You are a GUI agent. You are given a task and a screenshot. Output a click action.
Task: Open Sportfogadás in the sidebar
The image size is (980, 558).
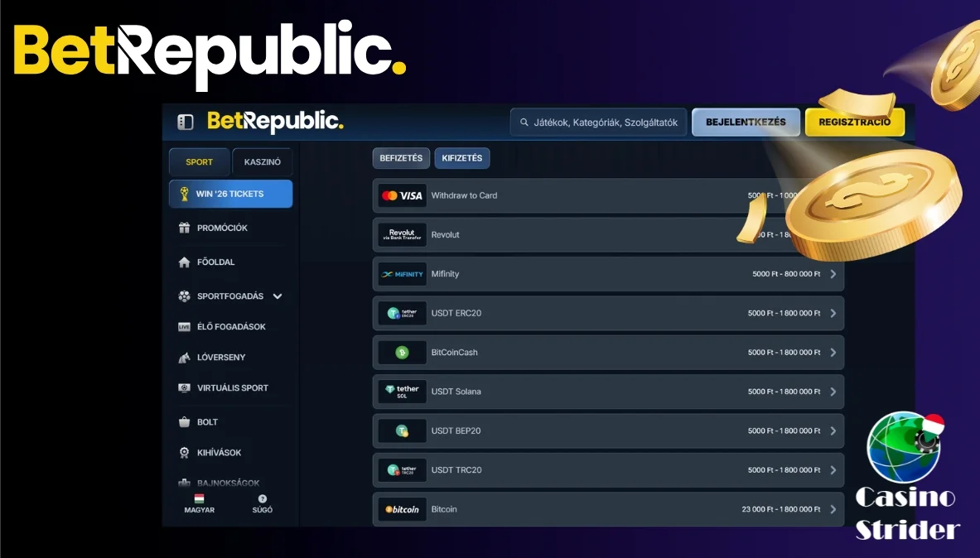pos(230,296)
